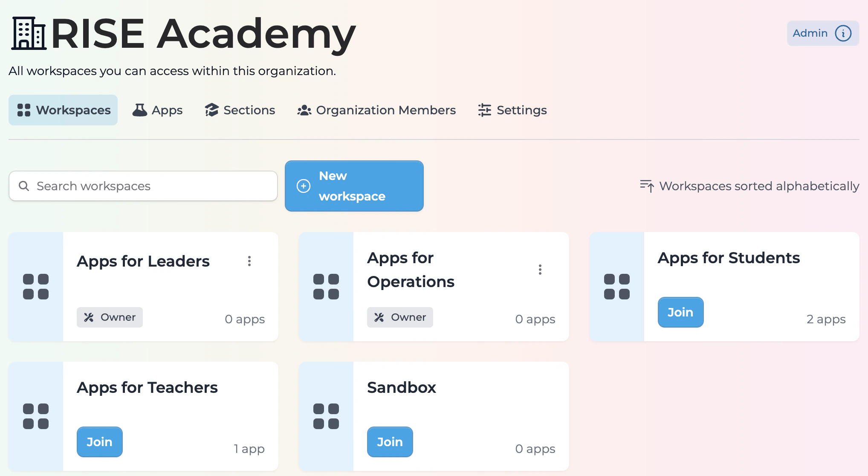Go to Organization Members tab
868x476 pixels.
[x=376, y=110]
